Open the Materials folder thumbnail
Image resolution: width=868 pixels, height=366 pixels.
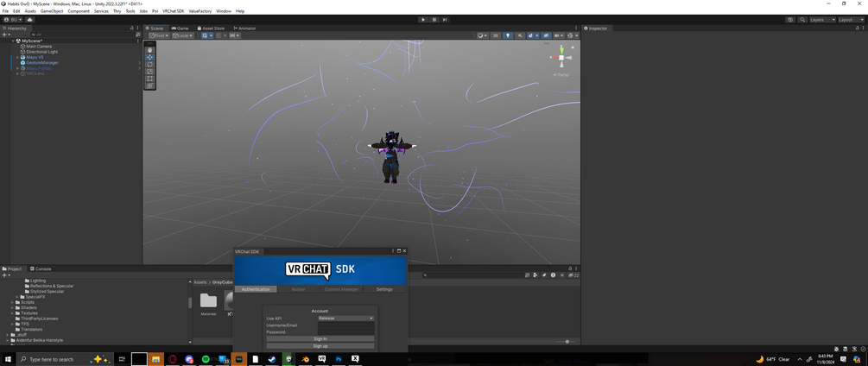(209, 300)
